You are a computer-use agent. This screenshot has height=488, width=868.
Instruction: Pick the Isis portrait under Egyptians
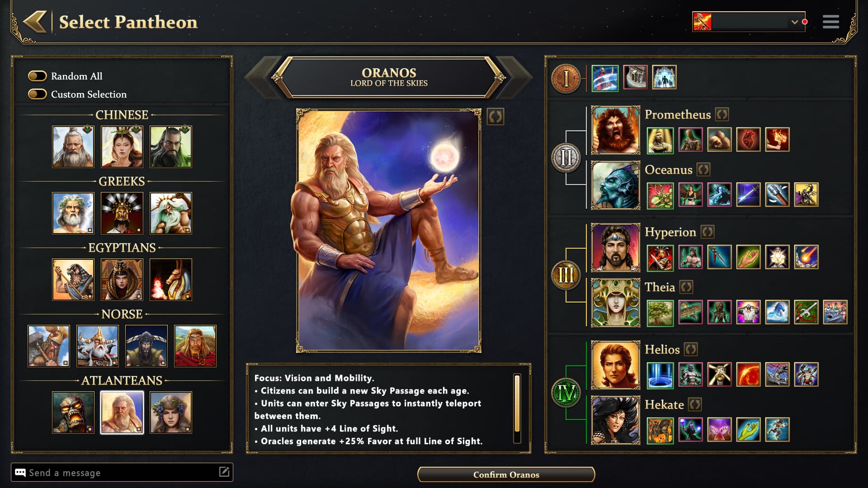[x=122, y=280]
